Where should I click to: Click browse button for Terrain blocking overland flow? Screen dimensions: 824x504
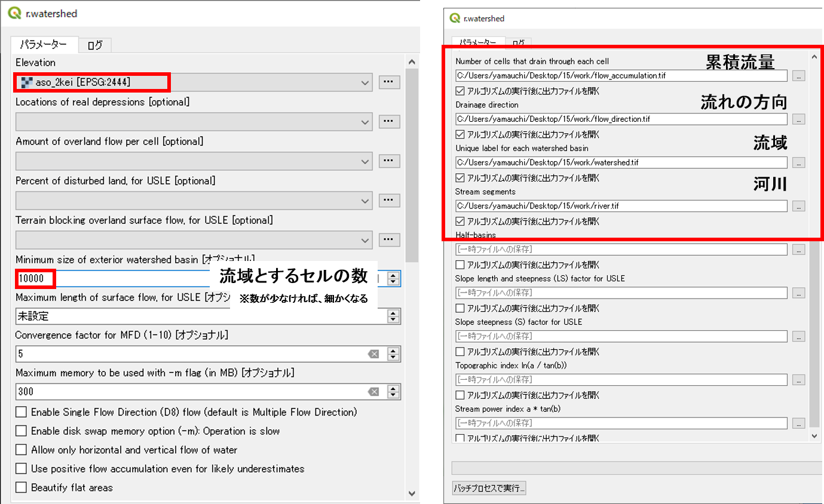tap(390, 240)
